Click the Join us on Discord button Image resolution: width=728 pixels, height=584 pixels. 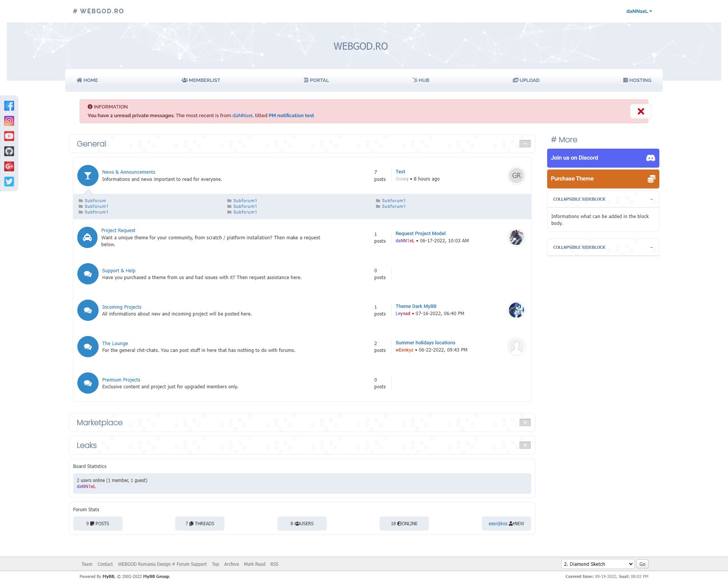603,158
